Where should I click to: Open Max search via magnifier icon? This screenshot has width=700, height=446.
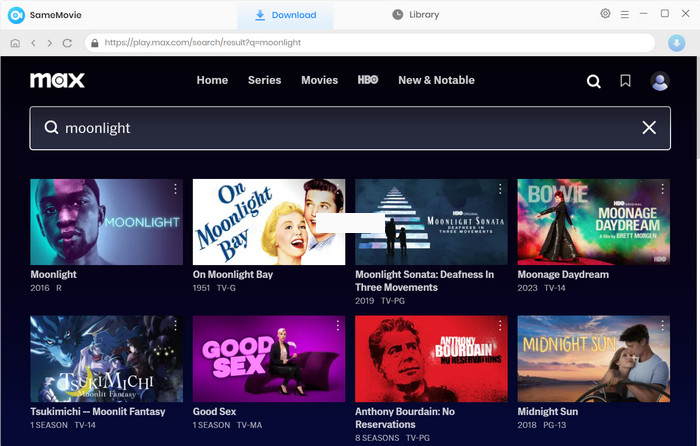[593, 81]
